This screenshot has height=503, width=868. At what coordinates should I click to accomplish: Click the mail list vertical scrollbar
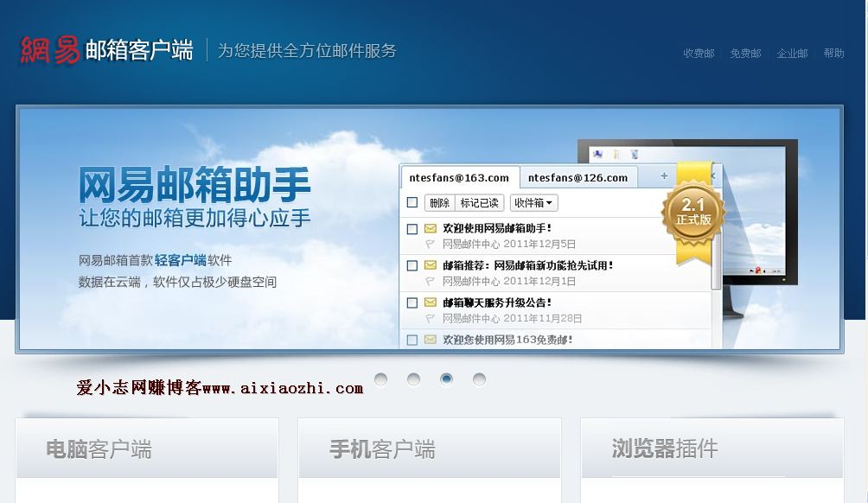point(716,259)
